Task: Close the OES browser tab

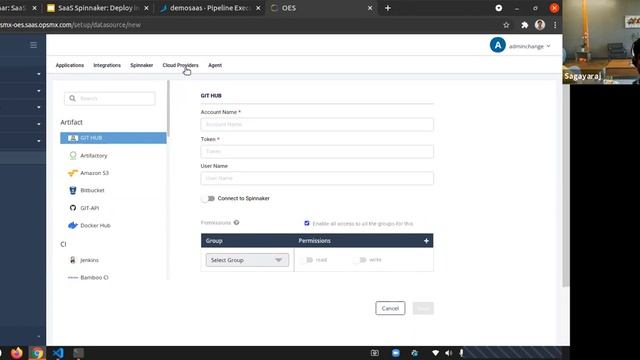Action: (370, 8)
